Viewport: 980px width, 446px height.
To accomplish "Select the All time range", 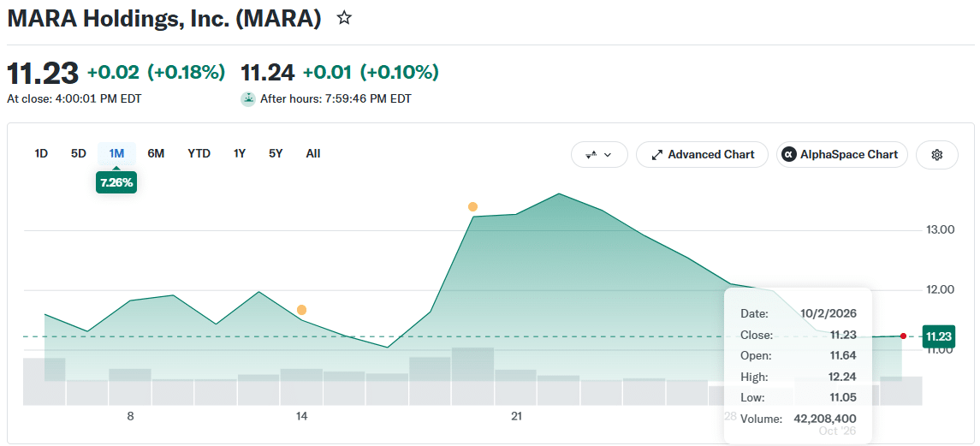I will point(313,153).
